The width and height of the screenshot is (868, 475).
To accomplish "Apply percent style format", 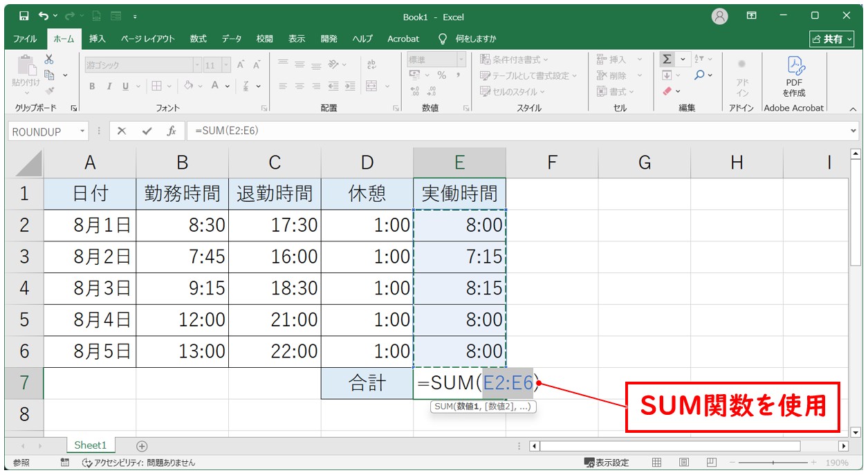I will pos(442,75).
